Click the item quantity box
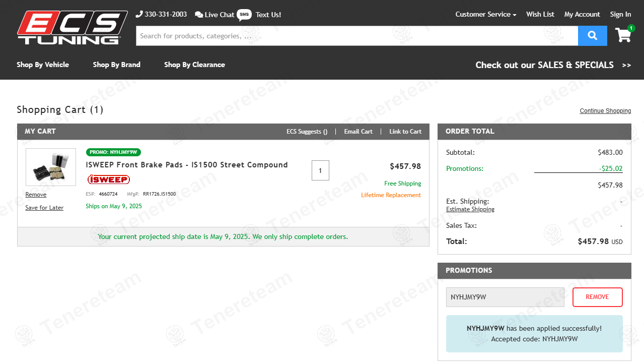The height and width of the screenshot is (362, 644). point(320,170)
